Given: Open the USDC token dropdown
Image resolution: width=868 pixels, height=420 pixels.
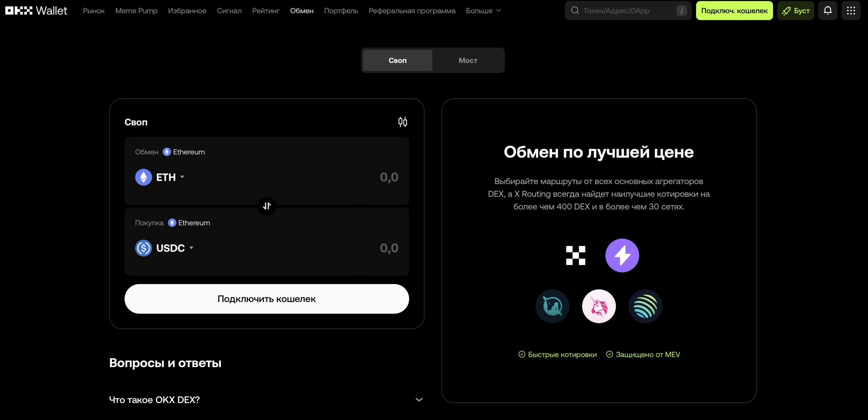Looking at the screenshot, I should coord(164,248).
